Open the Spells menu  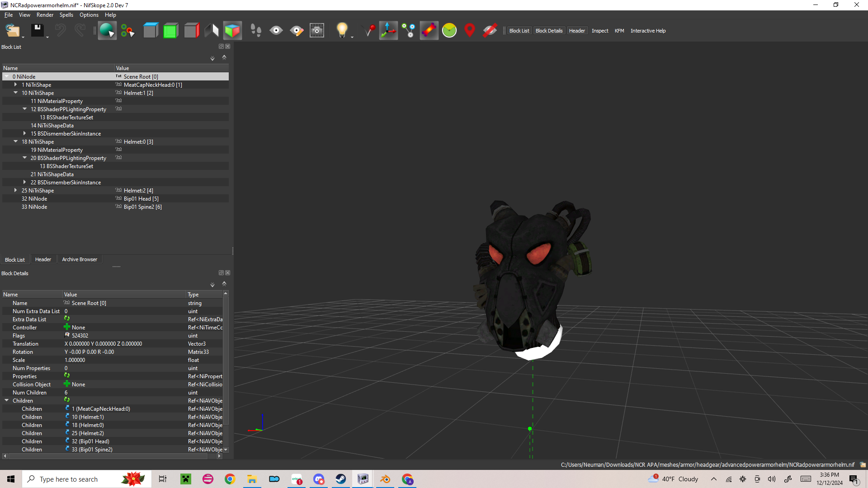(x=66, y=15)
